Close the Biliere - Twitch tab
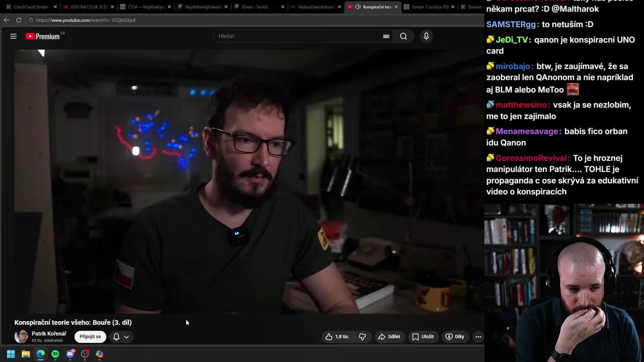The width and height of the screenshot is (644, 362). (x=283, y=7)
